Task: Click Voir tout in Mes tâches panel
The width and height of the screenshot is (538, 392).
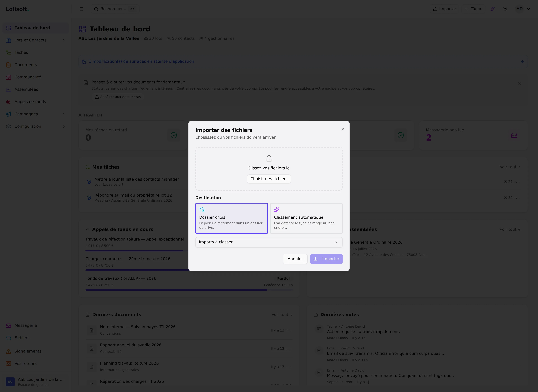Action: coord(510,167)
